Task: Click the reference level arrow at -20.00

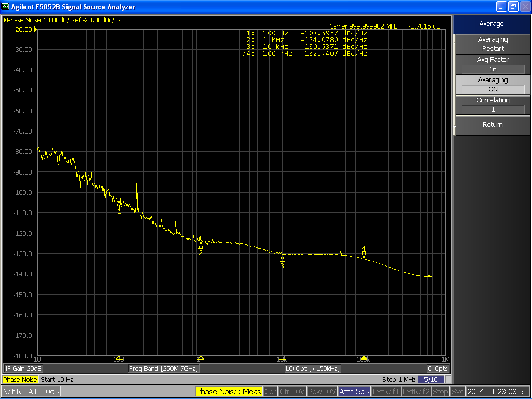Action: pos(35,30)
